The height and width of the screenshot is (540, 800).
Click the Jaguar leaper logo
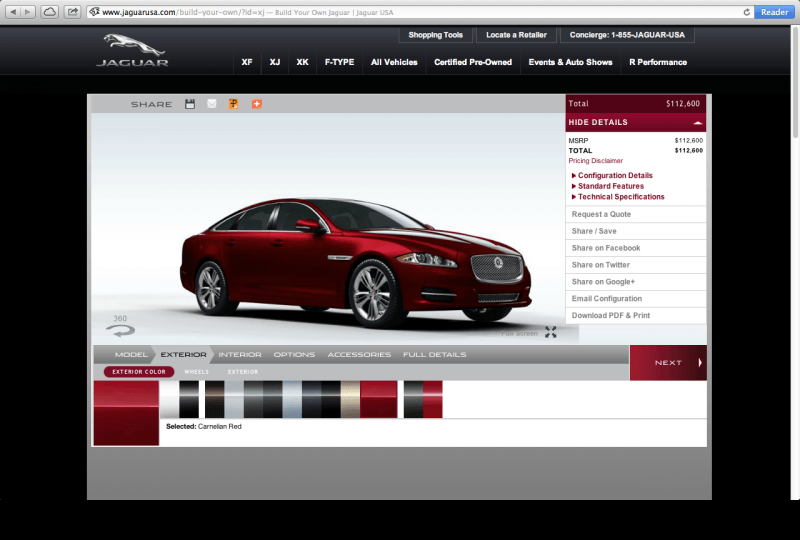(134, 50)
